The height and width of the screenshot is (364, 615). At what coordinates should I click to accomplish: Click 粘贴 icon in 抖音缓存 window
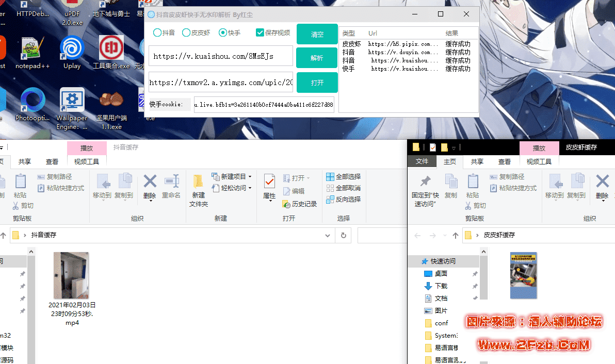pyautogui.click(x=20, y=186)
